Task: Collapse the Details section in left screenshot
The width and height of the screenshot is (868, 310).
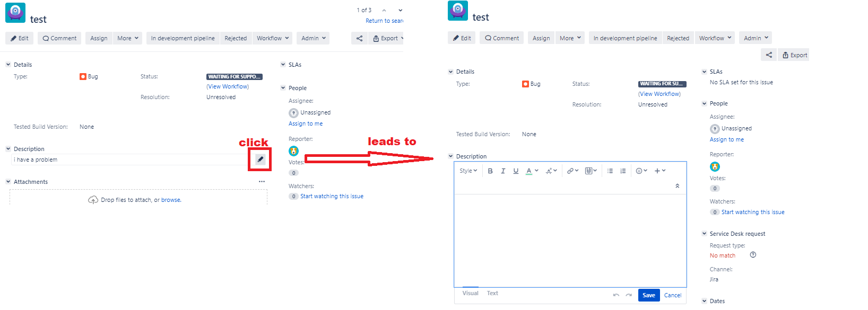Action: coord(8,65)
